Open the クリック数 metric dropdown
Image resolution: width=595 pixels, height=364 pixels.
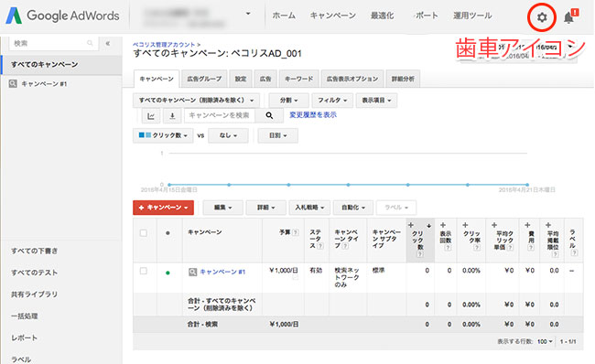click(163, 135)
